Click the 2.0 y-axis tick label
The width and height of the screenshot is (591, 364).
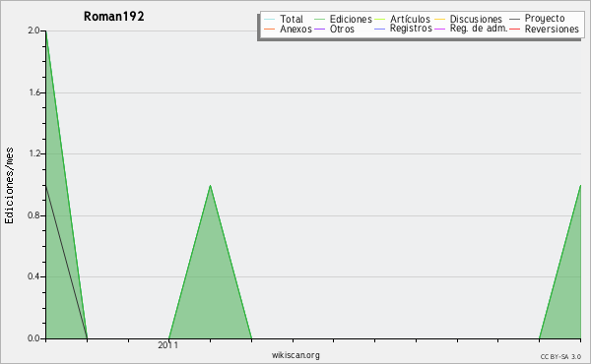pos(33,30)
